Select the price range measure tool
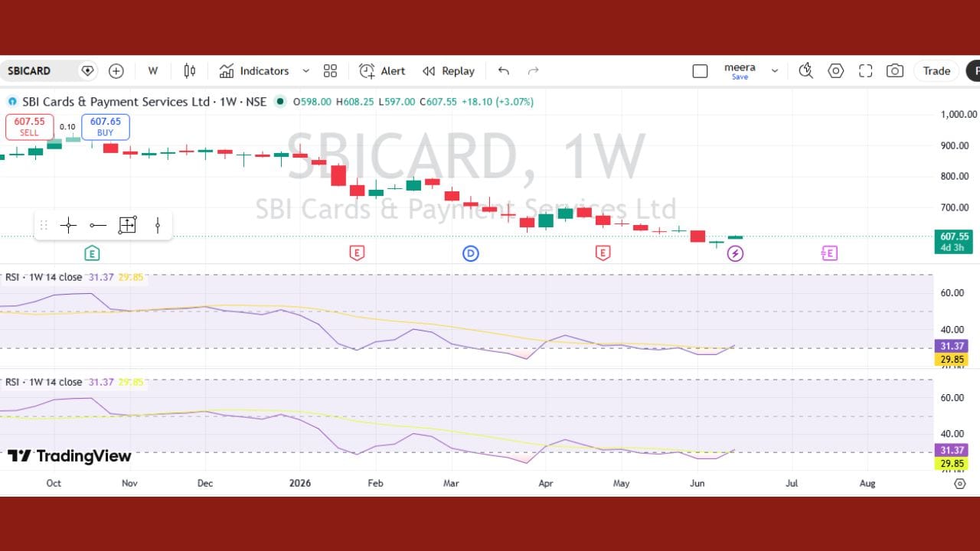The height and width of the screenshot is (551, 980). coord(127,225)
